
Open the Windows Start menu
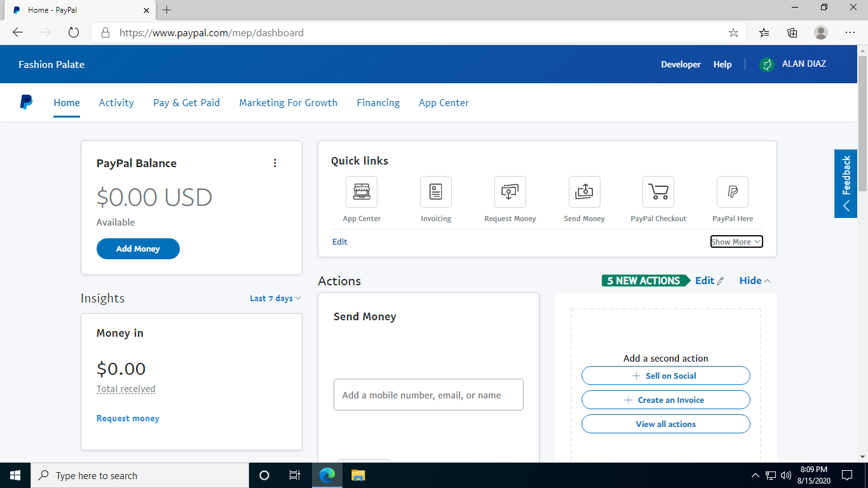click(x=15, y=475)
